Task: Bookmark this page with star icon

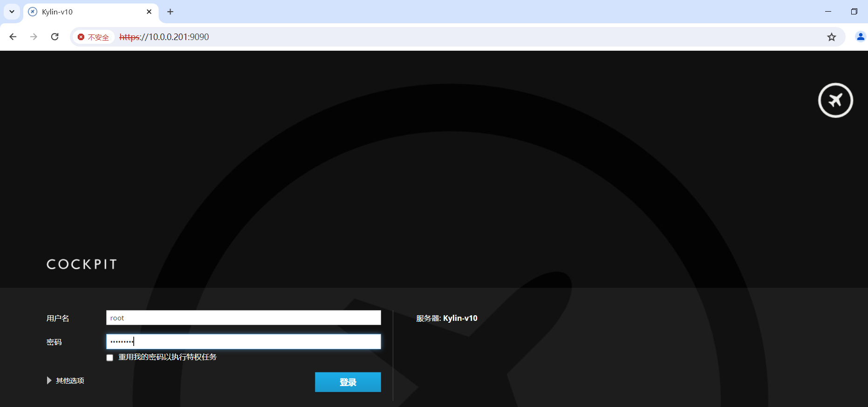Action: (832, 37)
